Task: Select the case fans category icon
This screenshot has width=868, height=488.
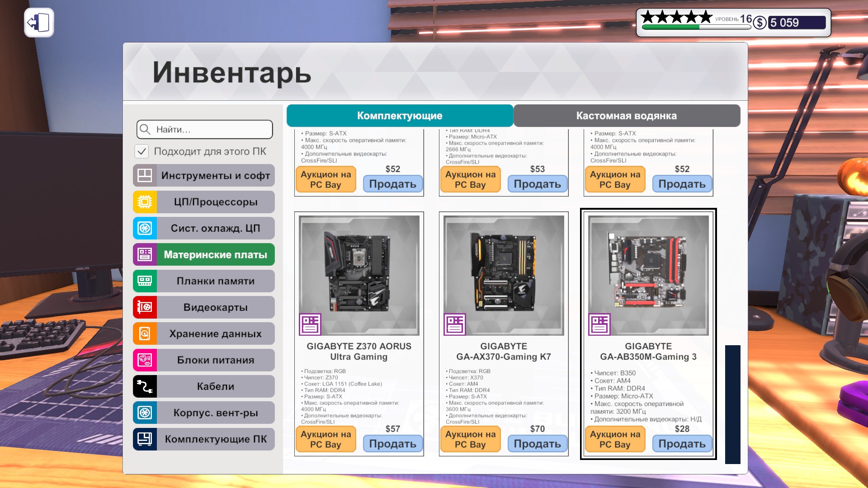Action: click(x=145, y=413)
